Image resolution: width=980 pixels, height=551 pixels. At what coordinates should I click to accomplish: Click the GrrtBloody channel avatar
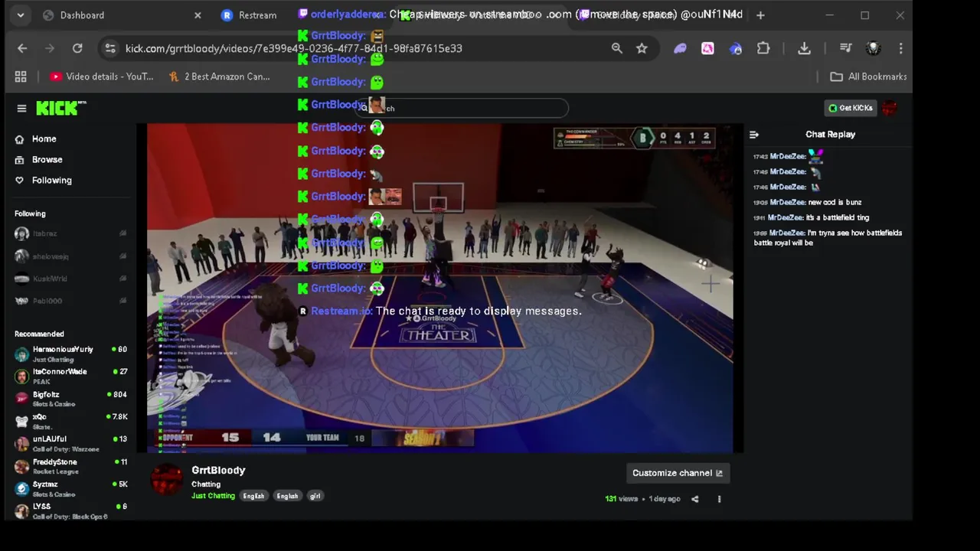166,480
